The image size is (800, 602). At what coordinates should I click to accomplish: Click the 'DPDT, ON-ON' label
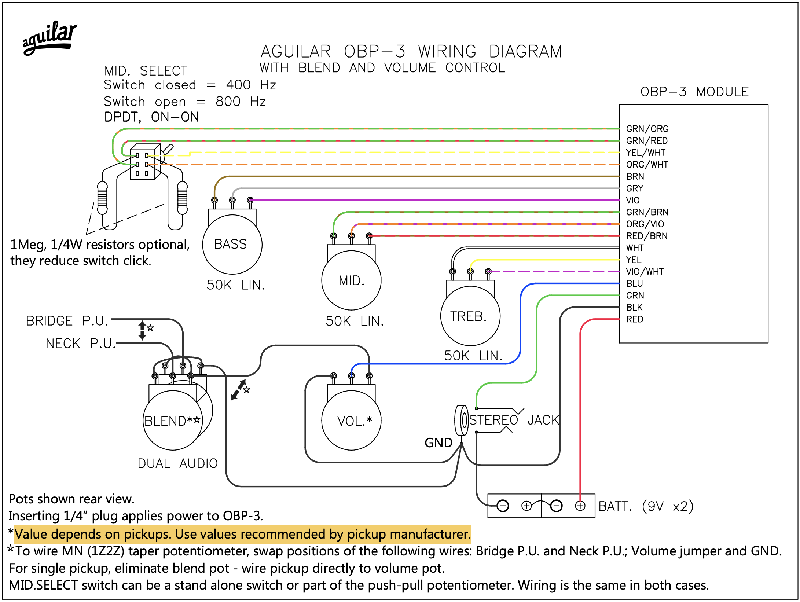point(152,117)
